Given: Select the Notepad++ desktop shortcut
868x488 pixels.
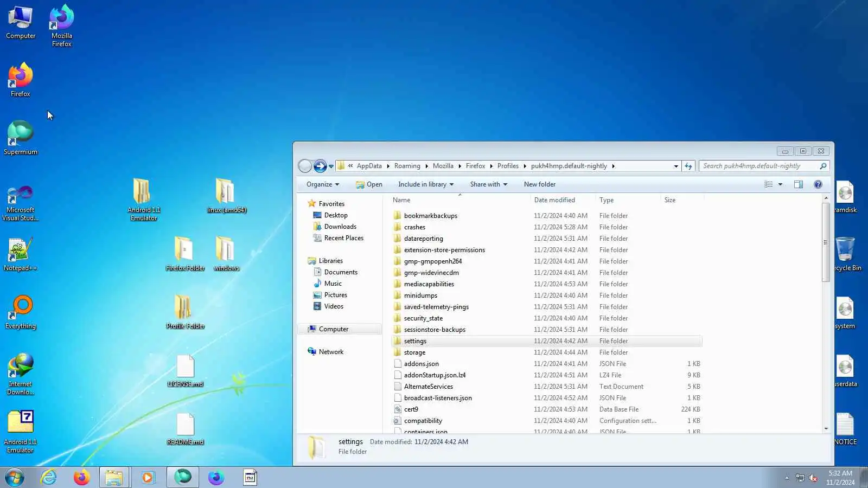Looking at the screenshot, I should (21, 254).
